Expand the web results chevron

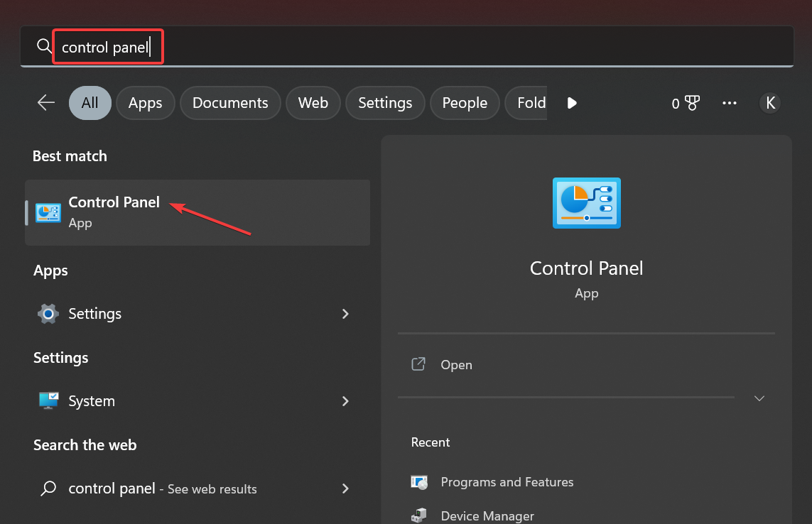click(345, 488)
